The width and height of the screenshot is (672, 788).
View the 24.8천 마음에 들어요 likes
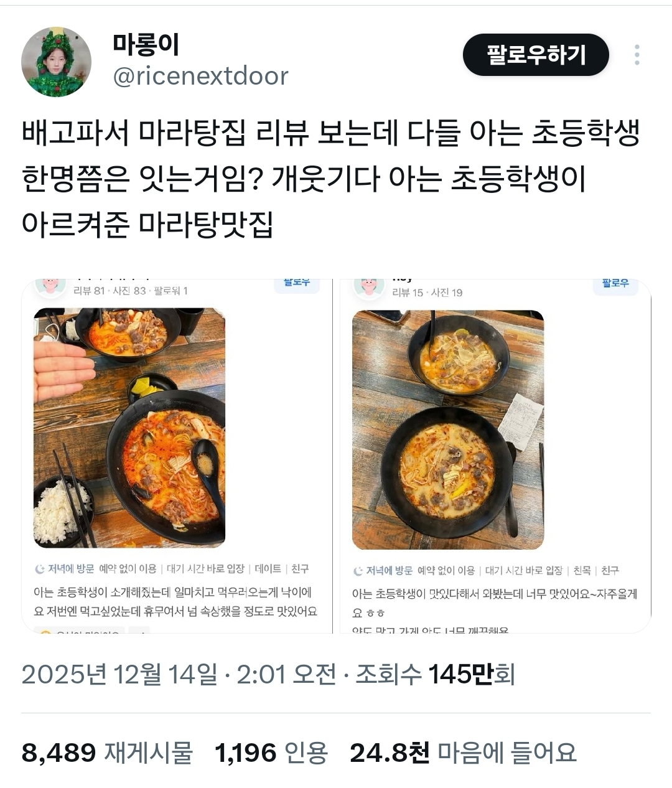[x=463, y=753]
